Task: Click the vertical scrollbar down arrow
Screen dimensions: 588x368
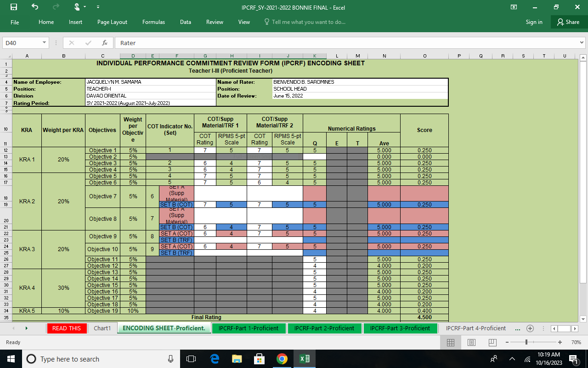Action: coord(583,319)
